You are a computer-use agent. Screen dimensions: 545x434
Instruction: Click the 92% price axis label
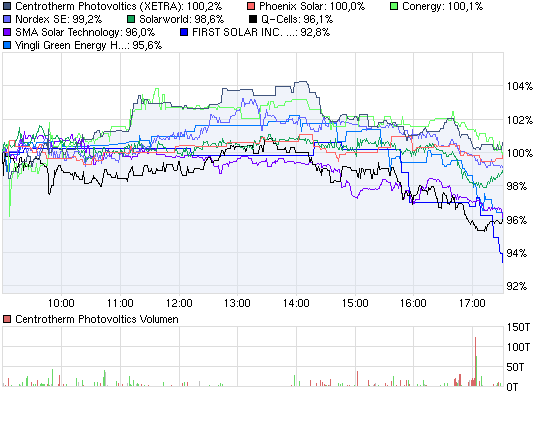click(517, 286)
